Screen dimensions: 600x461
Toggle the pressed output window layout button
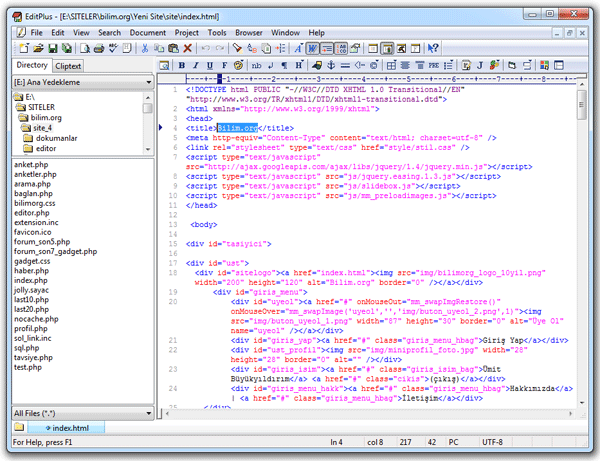[387, 48]
